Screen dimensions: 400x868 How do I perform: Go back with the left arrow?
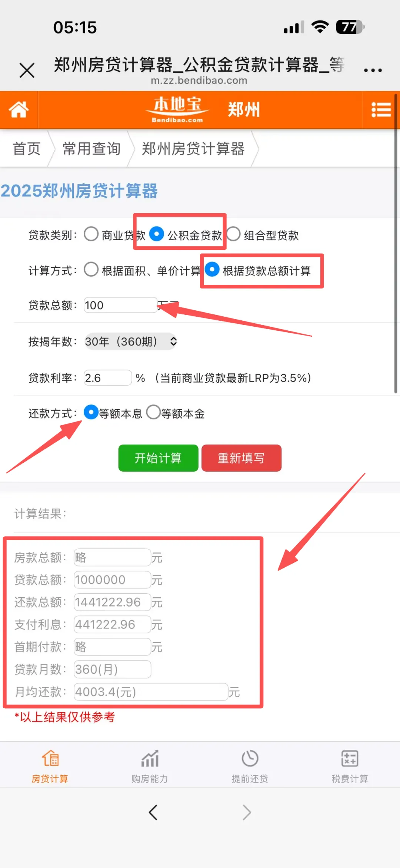click(153, 812)
